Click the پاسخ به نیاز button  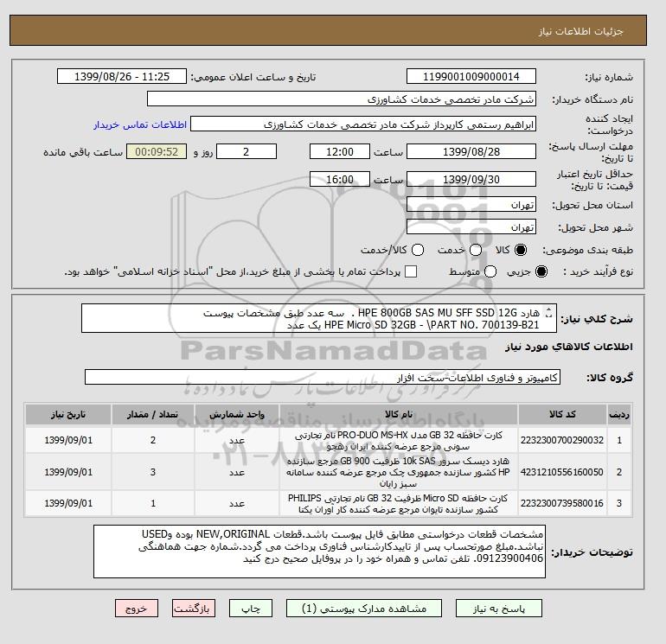(x=499, y=609)
